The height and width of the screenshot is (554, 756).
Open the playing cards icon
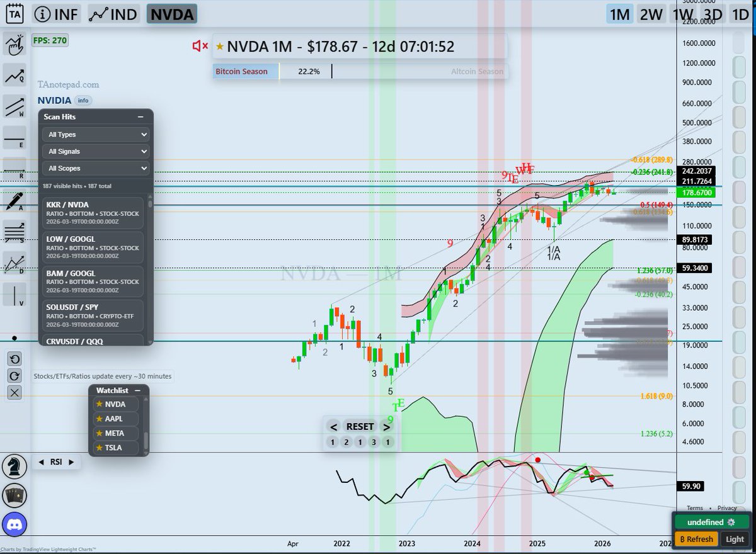click(x=14, y=497)
